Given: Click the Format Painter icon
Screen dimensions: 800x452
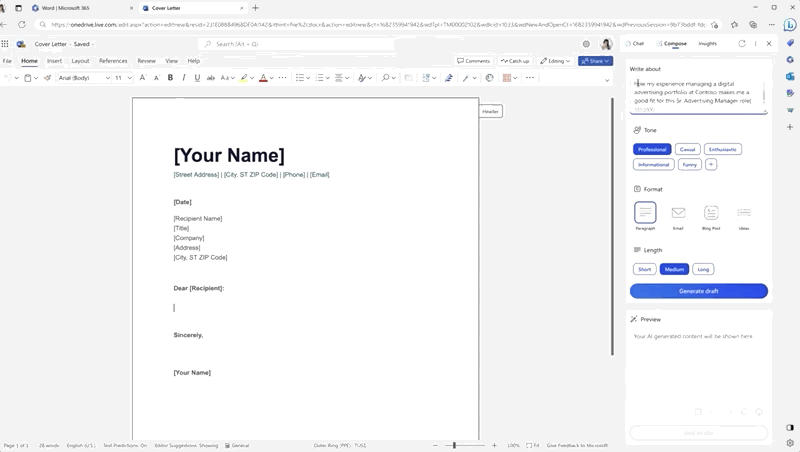Looking at the screenshot, I should coord(47,78).
